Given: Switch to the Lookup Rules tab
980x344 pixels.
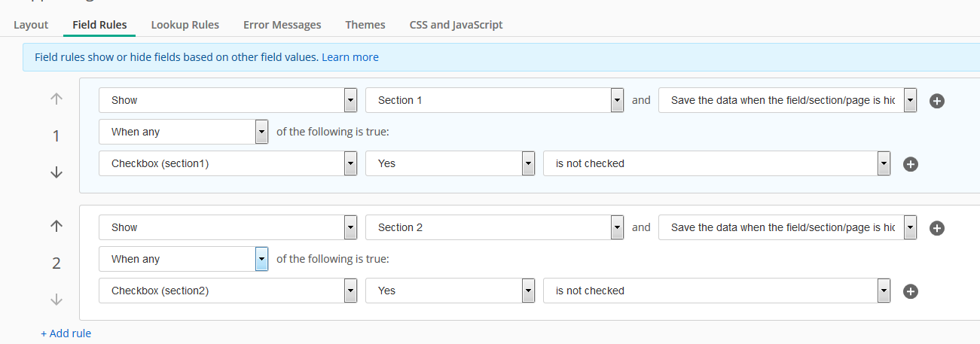Looking at the screenshot, I should pos(185,25).
